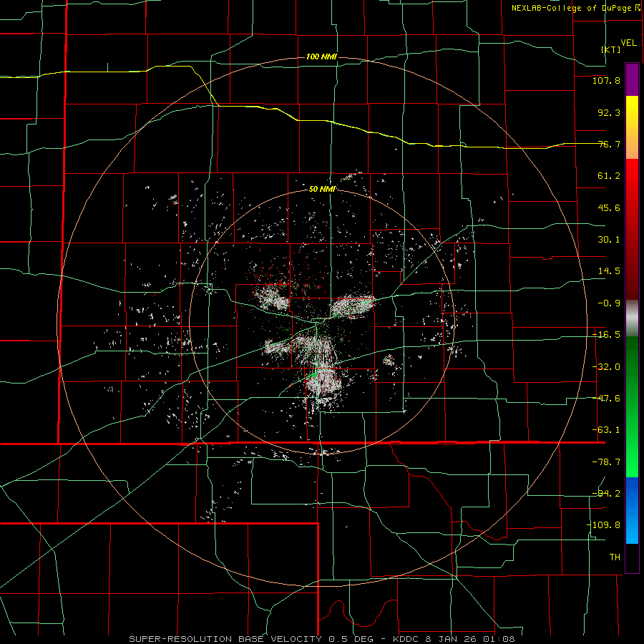Click the Super-Resolution Base Velocity caption

[x=321, y=639]
